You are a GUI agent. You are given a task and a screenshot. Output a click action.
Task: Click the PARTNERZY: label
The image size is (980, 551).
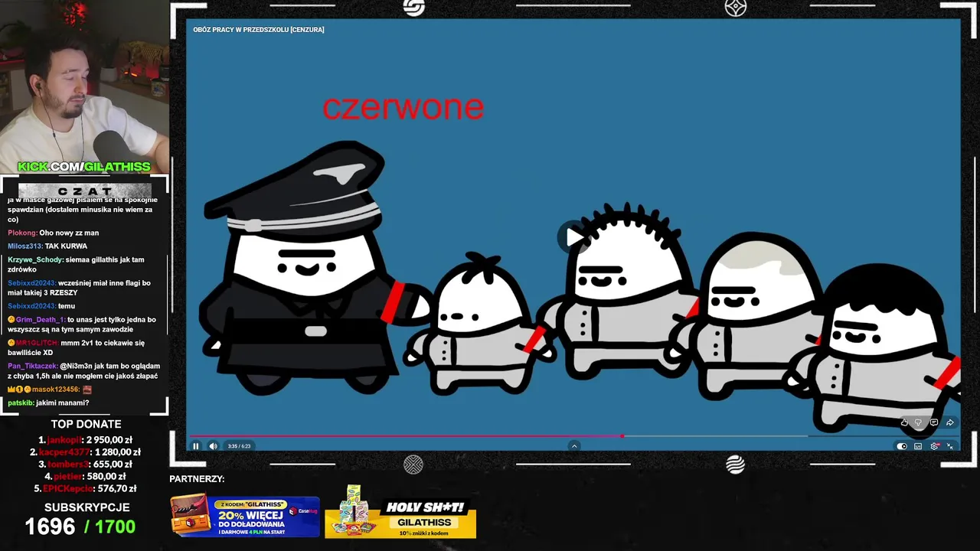(x=197, y=479)
